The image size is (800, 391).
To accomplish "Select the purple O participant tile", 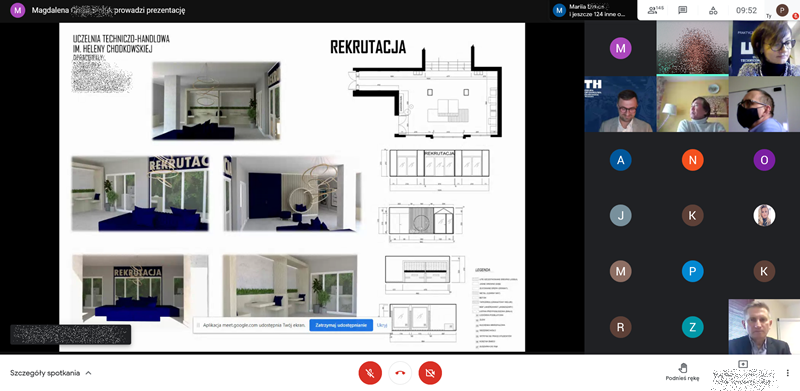I will pos(764,160).
